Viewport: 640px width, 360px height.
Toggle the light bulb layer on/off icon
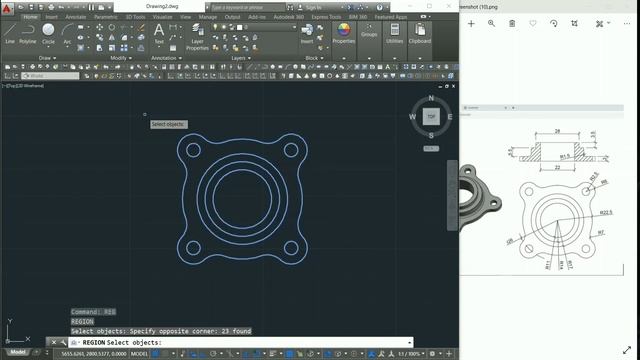(216, 27)
